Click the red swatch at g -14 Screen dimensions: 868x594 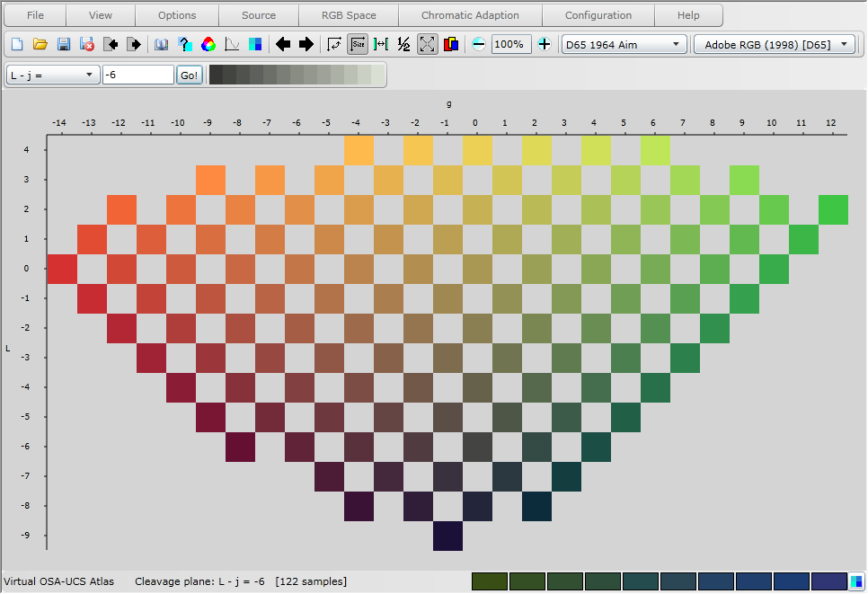[x=61, y=269]
